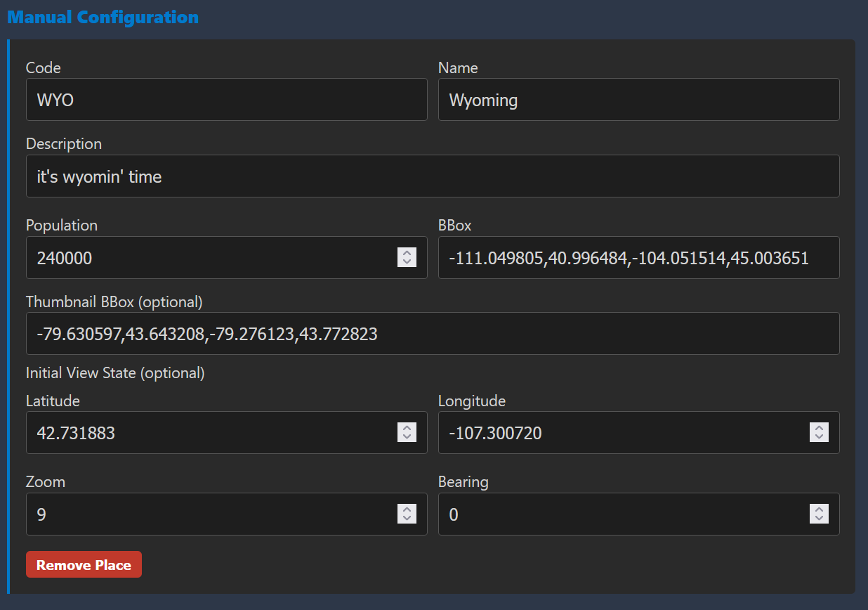Lower the Zoom level with down arrow
Screen dimensions: 868x610
(x=407, y=519)
